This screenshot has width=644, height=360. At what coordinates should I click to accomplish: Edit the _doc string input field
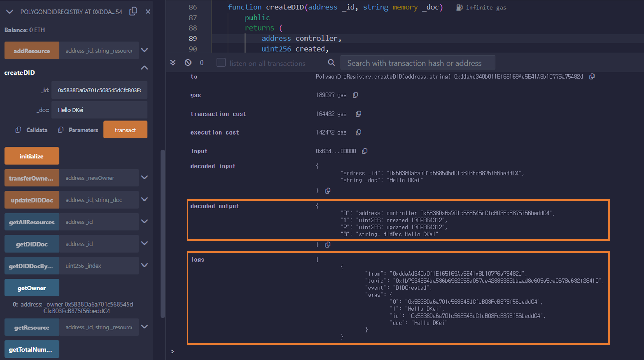[99, 110]
